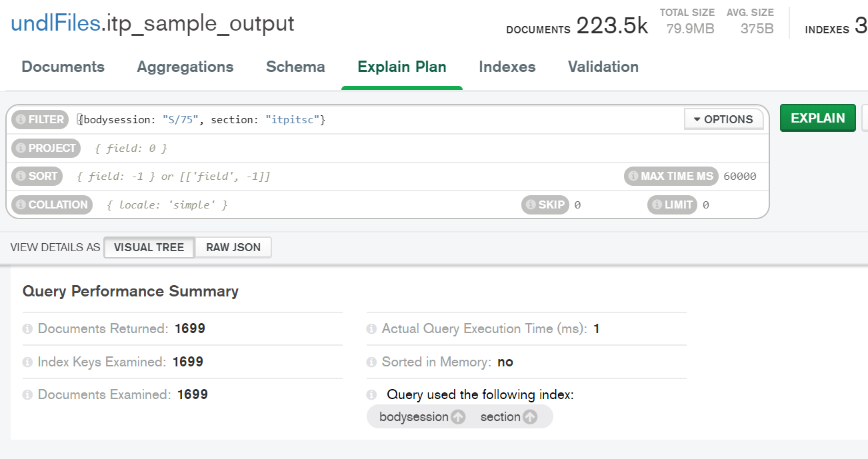Go to the Aggregations tab
This screenshot has height=459, width=868.
pyautogui.click(x=185, y=67)
